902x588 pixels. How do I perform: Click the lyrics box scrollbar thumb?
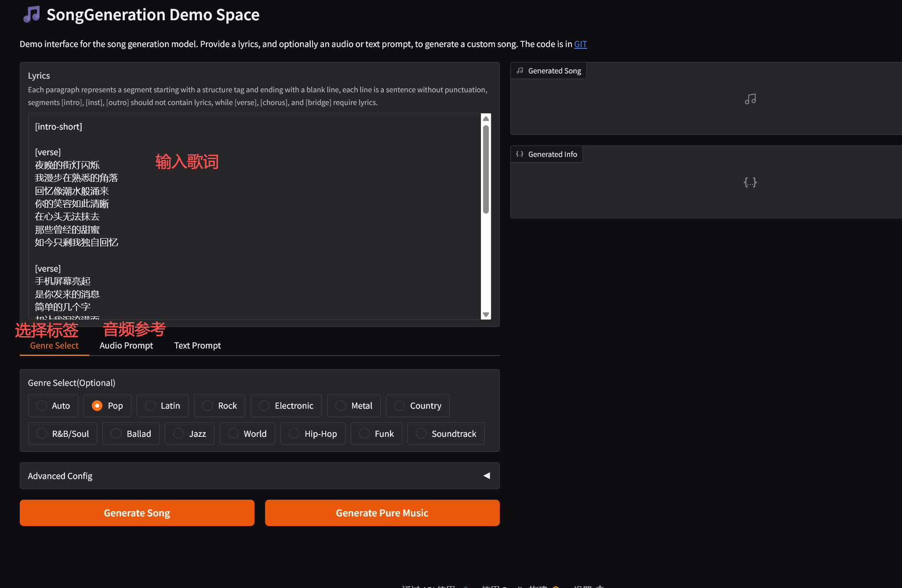486,169
